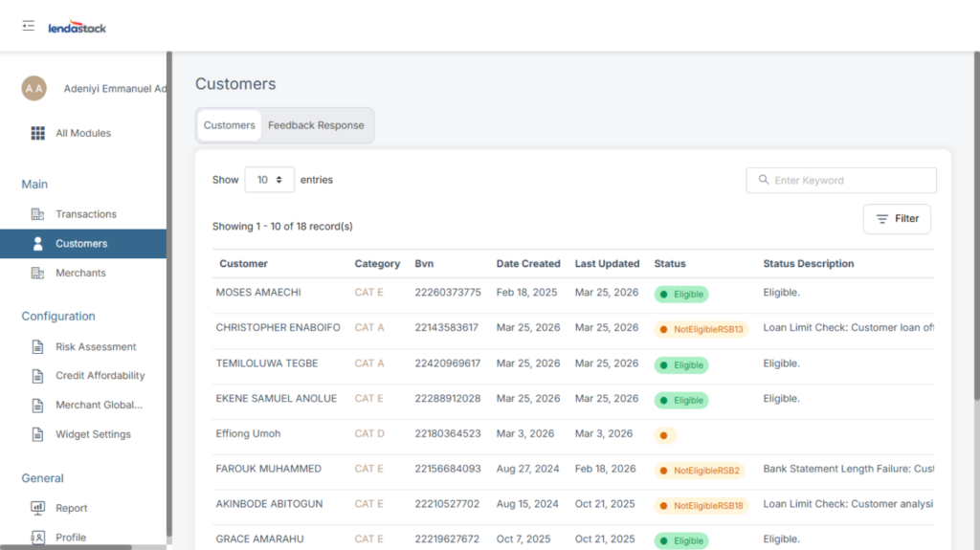The height and width of the screenshot is (550, 980).
Task: Open Credit Affordability document icon
Action: (x=38, y=376)
